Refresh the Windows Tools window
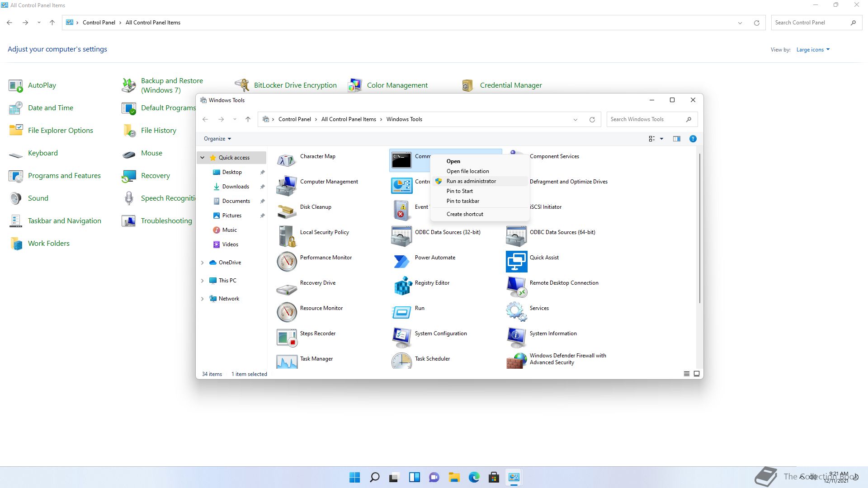 tap(592, 120)
